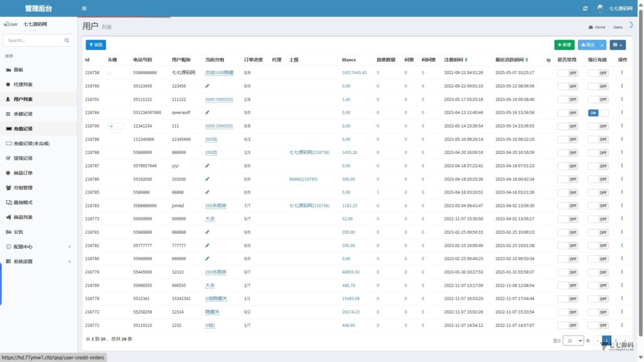This screenshot has width=644, height=362.
Task: Toggle the disabled switch for user 218758
Action: pos(568,73)
